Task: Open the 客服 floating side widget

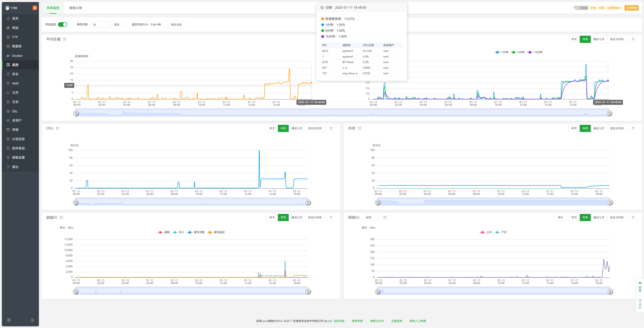Action: (640, 287)
